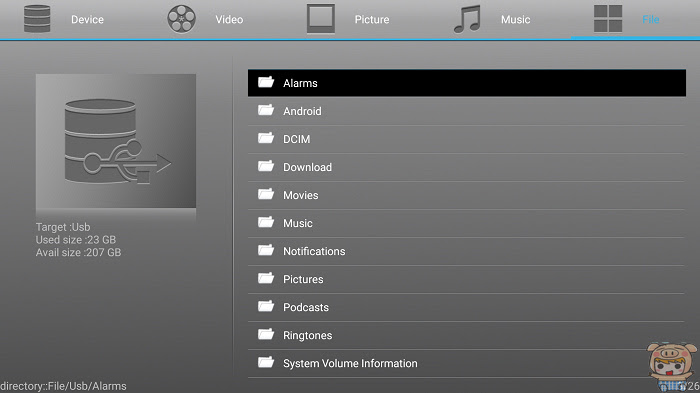Click the Music folder icon in list
The image size is (700, 393).
click(x=266, y=222)
